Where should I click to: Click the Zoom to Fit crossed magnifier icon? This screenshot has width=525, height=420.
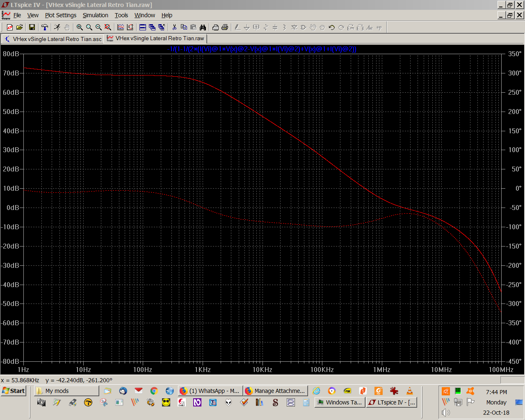point(108,27)
